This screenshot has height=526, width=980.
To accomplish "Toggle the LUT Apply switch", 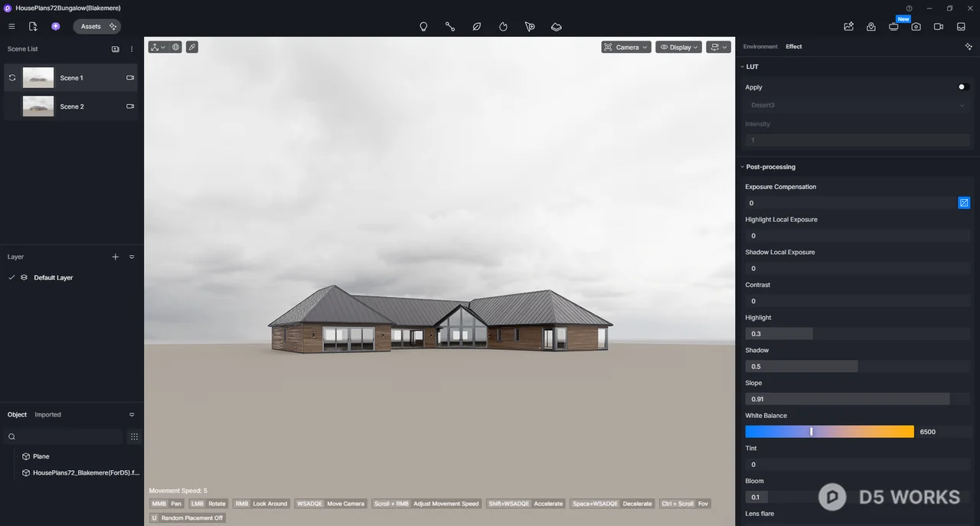I will click(964, 87).
